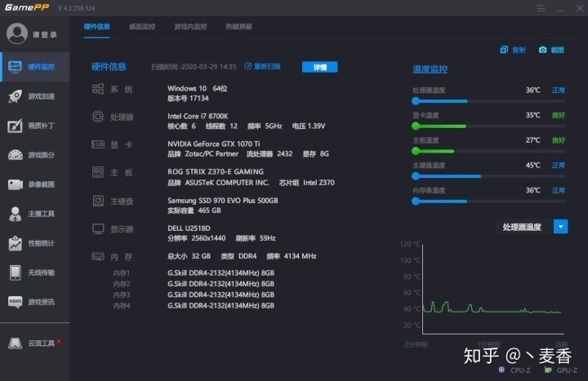Click the 主板温度 27℃ slider
This screenshot has height=381, width=588.
(488, 152)
